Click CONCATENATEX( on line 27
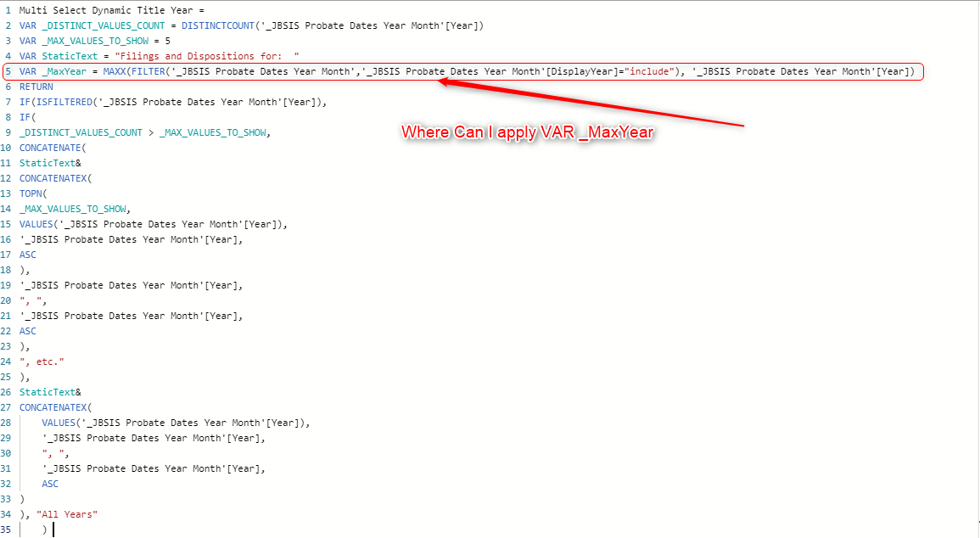Viewport: 980px width, 538px height. [56, 407]
